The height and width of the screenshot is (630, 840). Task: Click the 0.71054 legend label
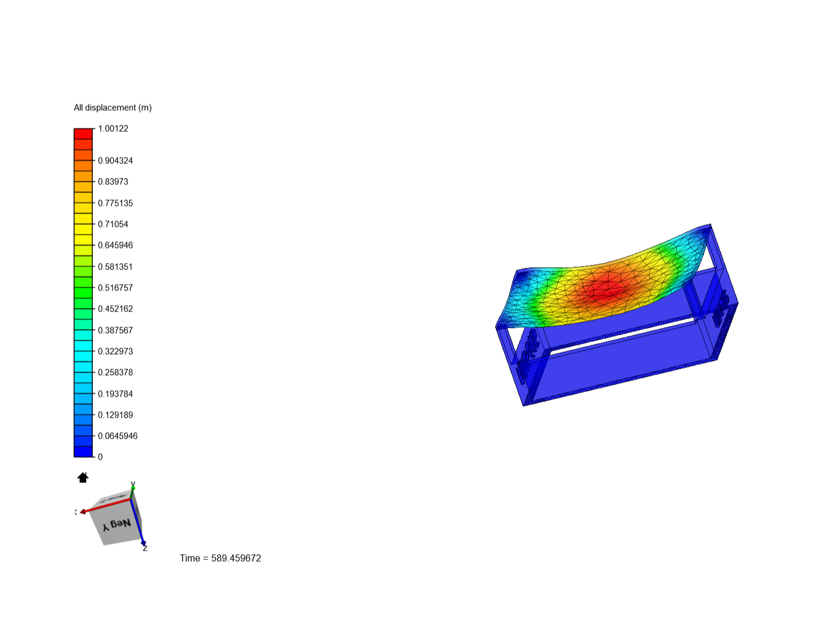[113, 224]
